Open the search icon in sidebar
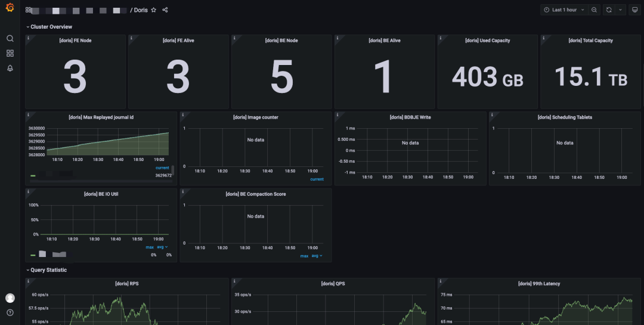 point(10,38)
